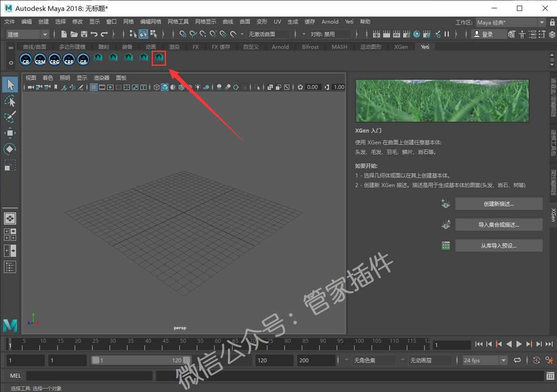Click the New Scene icon
The width and height of the screenshot is (557, 392).
point(64,34)
